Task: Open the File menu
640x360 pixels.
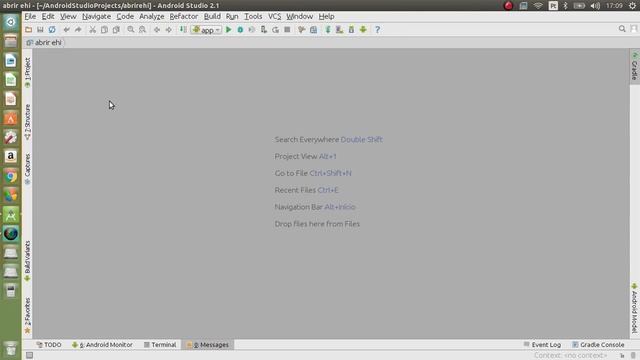Action: pos(30,16)
